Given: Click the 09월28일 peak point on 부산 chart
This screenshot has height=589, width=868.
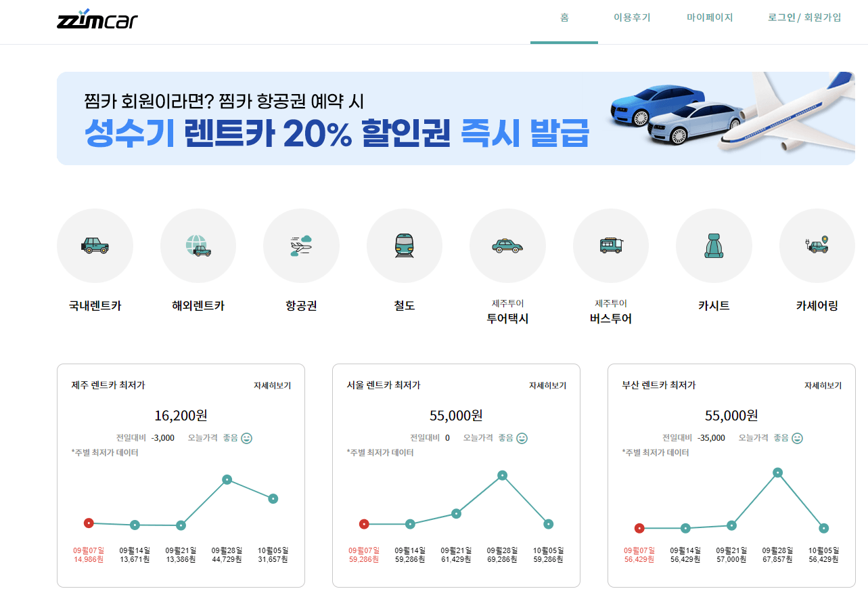Looking at the screenshot, I should coord(777,473).
